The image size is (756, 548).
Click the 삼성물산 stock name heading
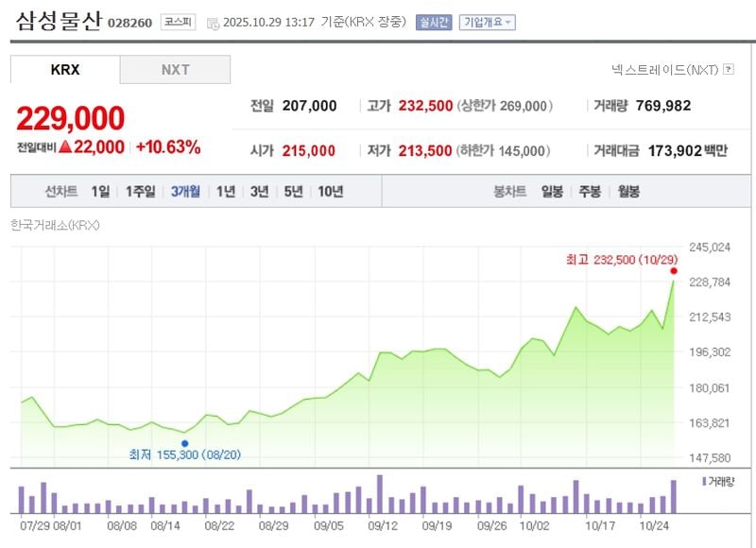point(58,21)
